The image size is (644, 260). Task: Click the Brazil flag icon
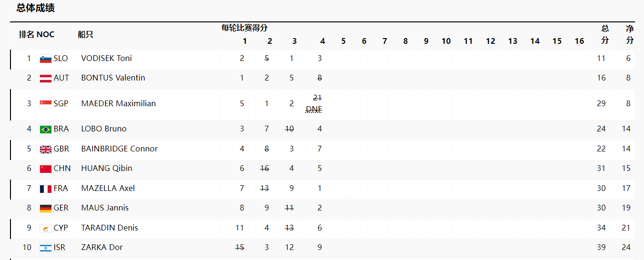point(45,130)
